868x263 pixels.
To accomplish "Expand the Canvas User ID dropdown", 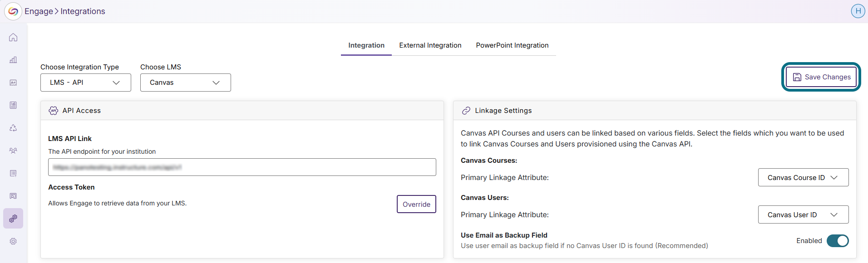I will [803, 214].
